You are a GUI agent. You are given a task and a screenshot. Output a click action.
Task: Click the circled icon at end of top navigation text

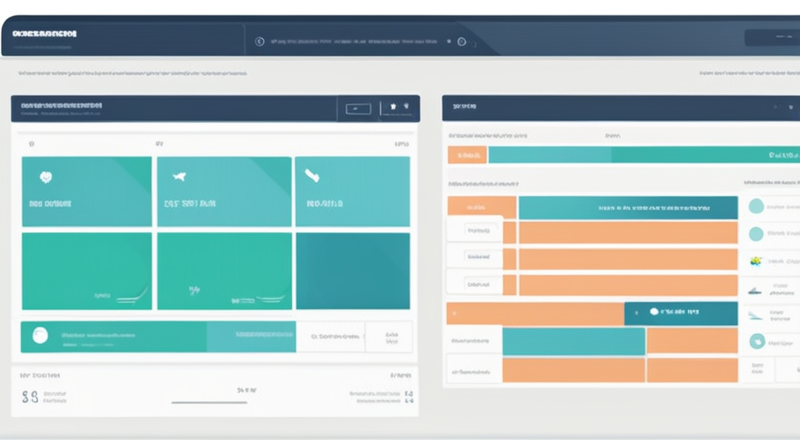tap(462, 42)
